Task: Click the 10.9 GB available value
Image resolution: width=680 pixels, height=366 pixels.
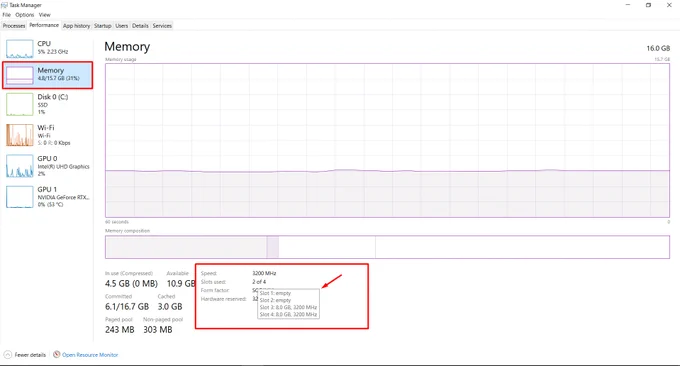Action: click(x=181, y=284)
